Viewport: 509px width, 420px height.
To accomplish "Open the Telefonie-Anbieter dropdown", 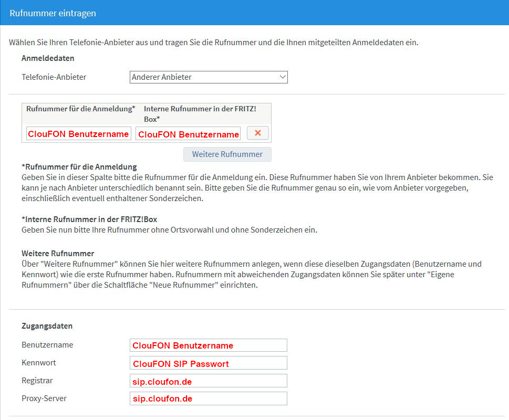I will pos(209,77).
